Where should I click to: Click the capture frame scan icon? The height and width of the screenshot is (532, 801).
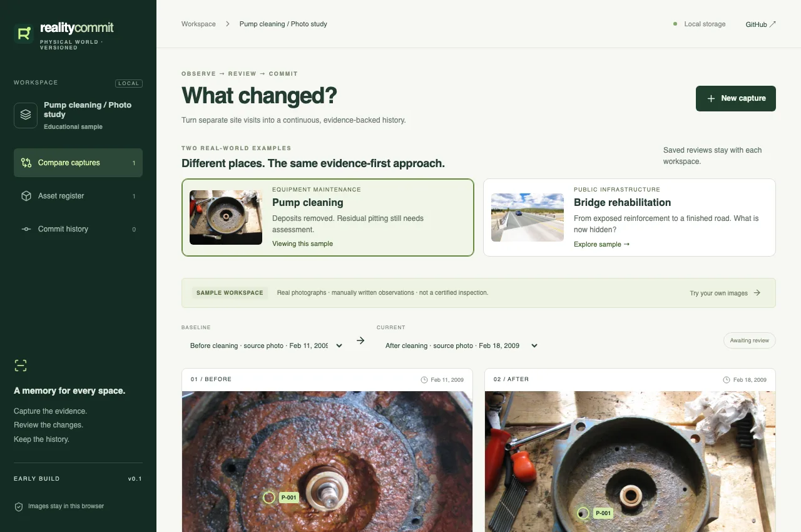tap(21, 366)
